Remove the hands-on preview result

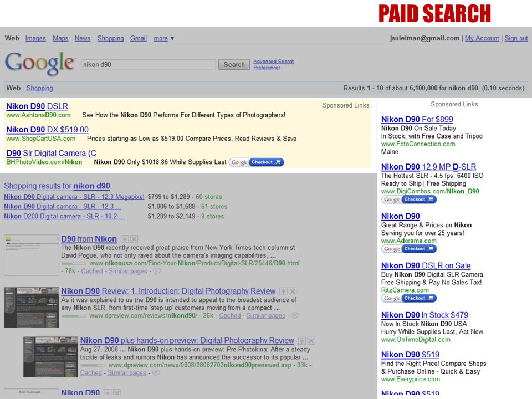tap(311, 341)
